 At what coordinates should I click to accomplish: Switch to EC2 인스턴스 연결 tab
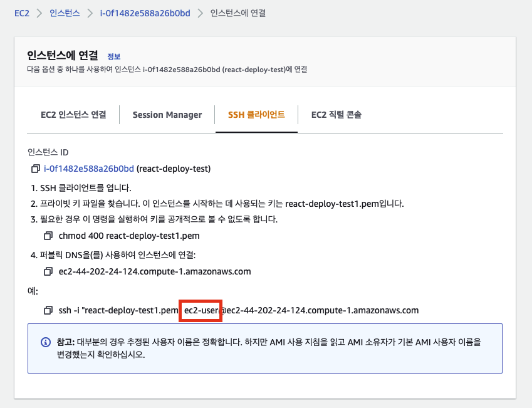(73, 115)
